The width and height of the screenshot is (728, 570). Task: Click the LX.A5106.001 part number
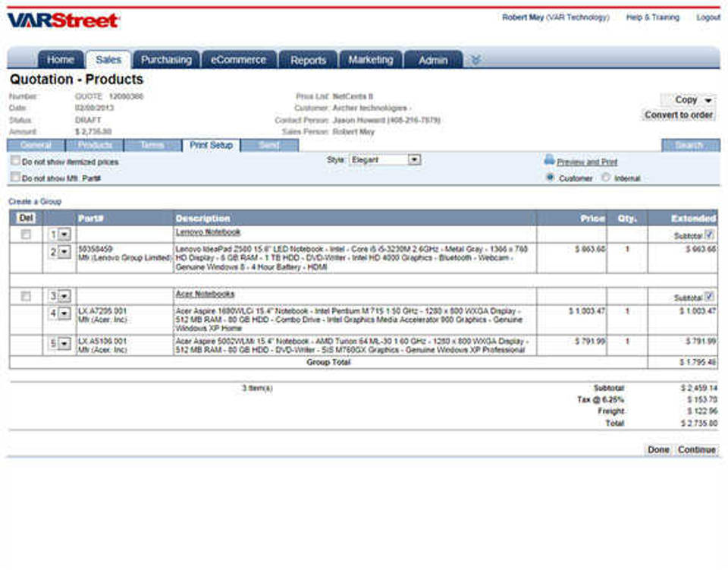[x=102, y=341]
